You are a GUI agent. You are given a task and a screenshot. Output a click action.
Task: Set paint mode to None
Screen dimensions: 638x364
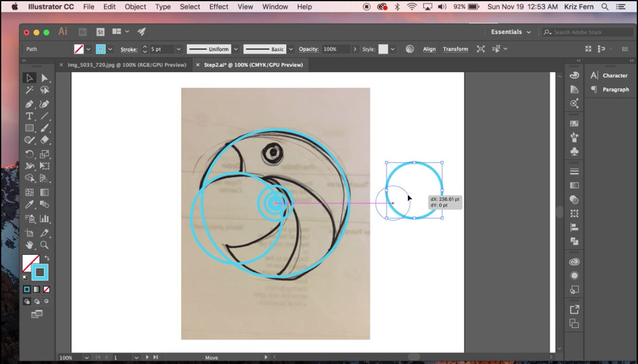click(x=47, y=289)
